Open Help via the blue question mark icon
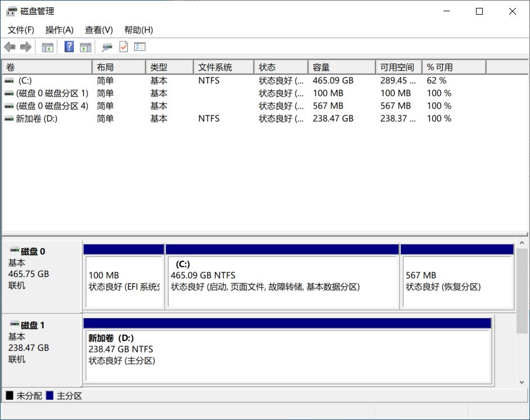530x420 pixels. pos(69,47)
